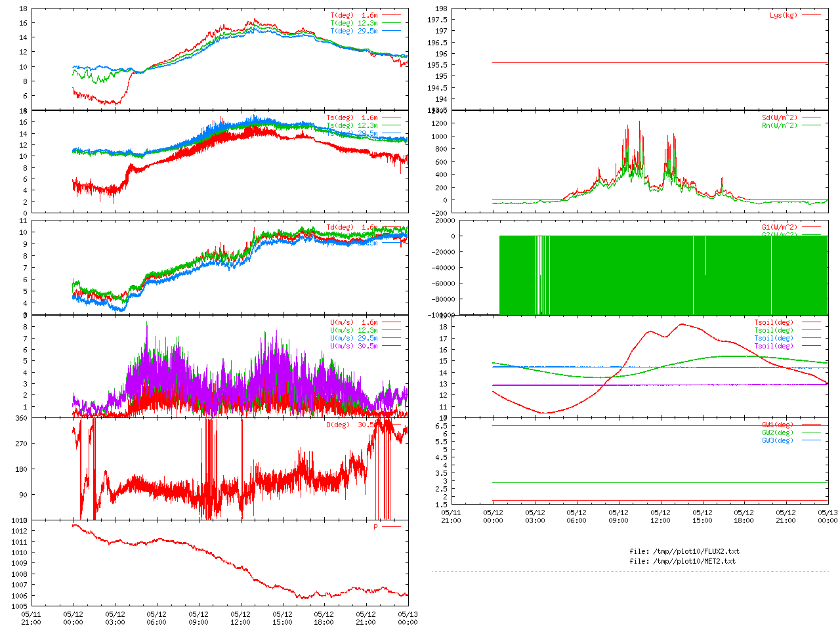Click the "U(m/s) 30.5m" legend label

coord(354,346)
